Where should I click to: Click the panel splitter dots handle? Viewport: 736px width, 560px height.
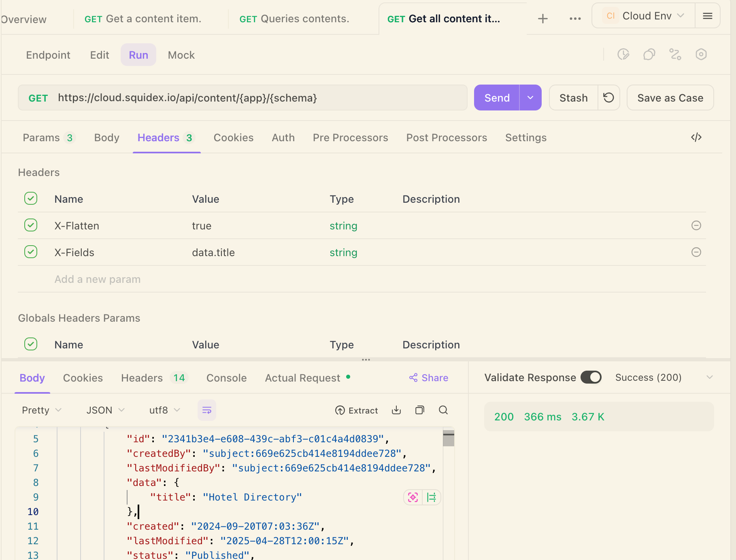(366, 359)
